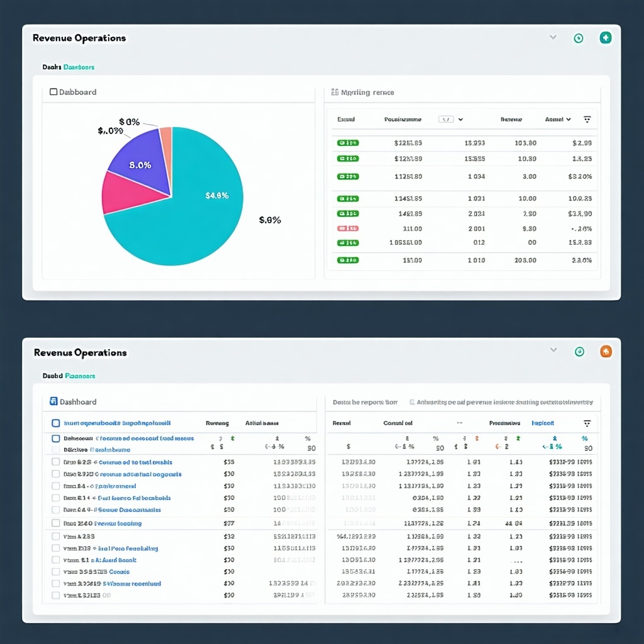Screen dimensions: 644x644
Task: Click the teal square icon in top panel header
Action: [x=605, y=38]
